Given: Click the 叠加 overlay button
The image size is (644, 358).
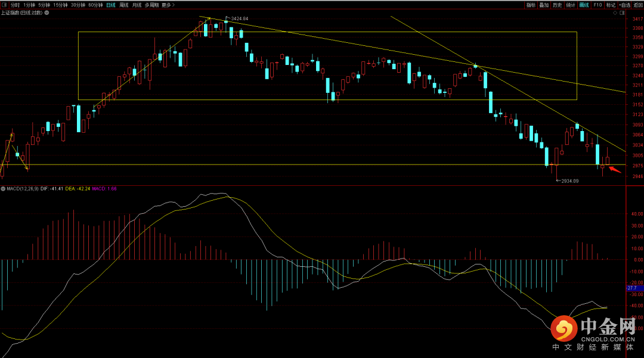Looking at the screenshot, I should 544,5.
